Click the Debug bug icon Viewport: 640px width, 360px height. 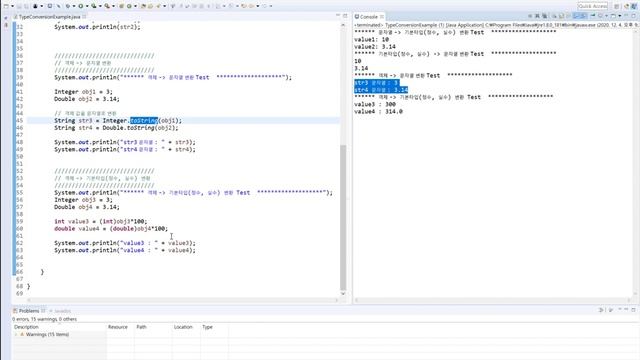coord(68,6)
